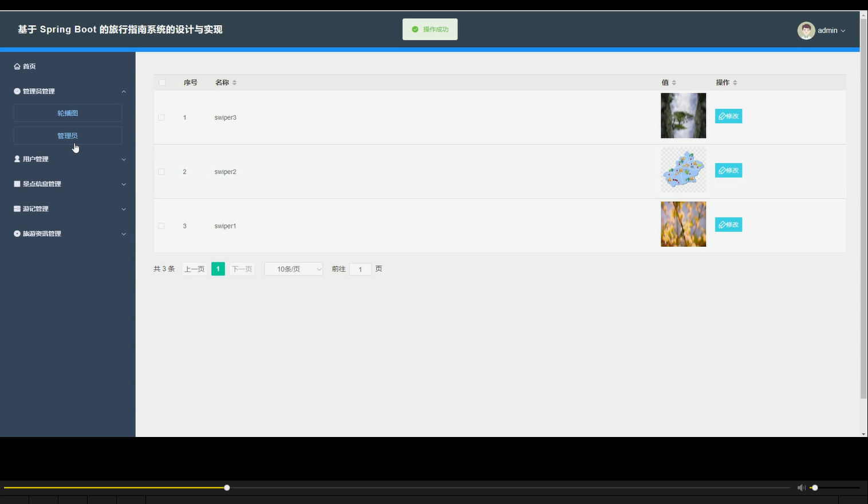Go to 上一页 previous page

pyautogui.click(x=195, y=269)
